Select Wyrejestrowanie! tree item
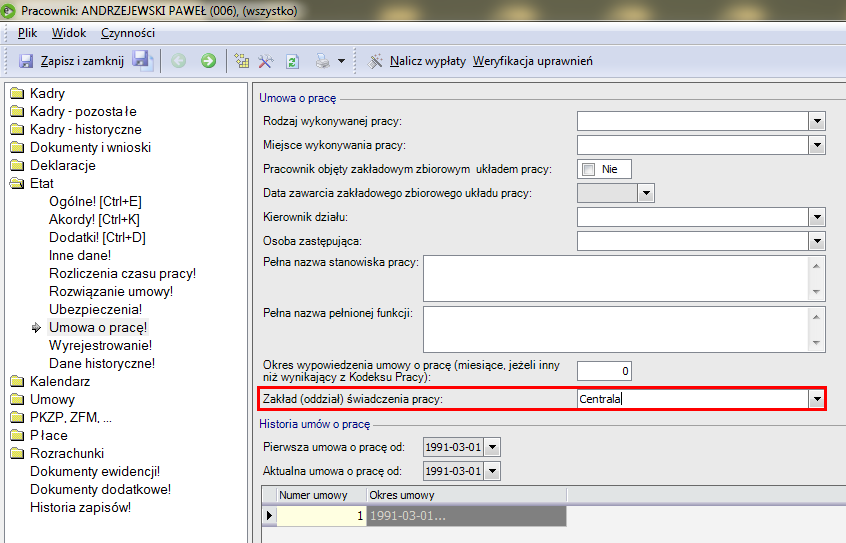The height and width of the screenshot is (543, 846). point(100,345)
